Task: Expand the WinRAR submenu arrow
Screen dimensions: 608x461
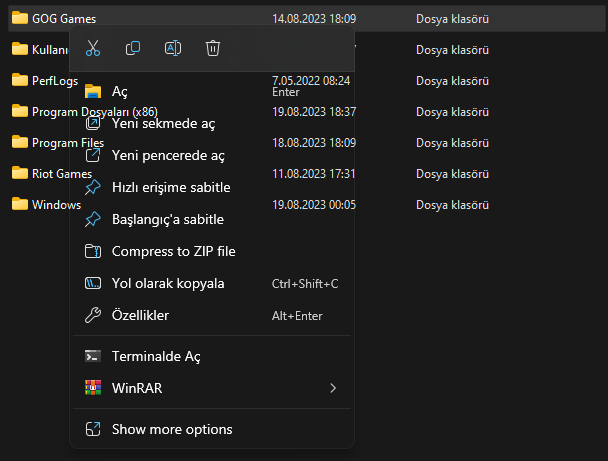Action: [x=333, y=388]
